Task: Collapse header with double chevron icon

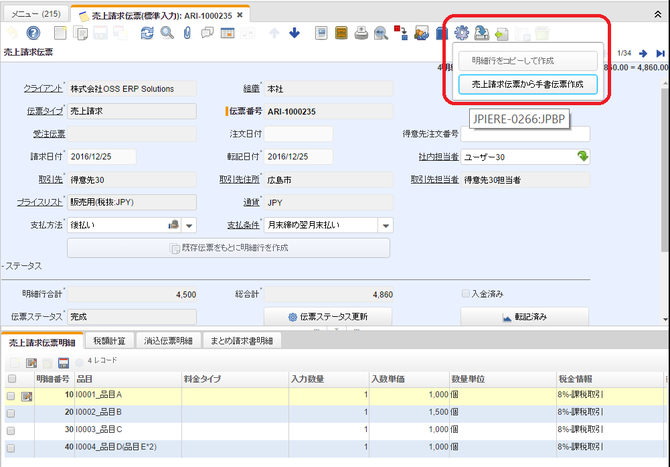Action: tap(658, 15)
